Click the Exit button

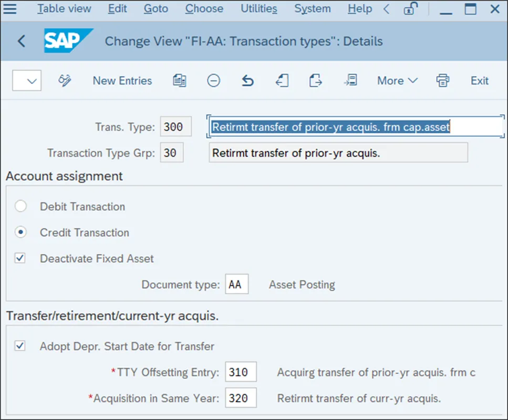click(x=480, y=81)
